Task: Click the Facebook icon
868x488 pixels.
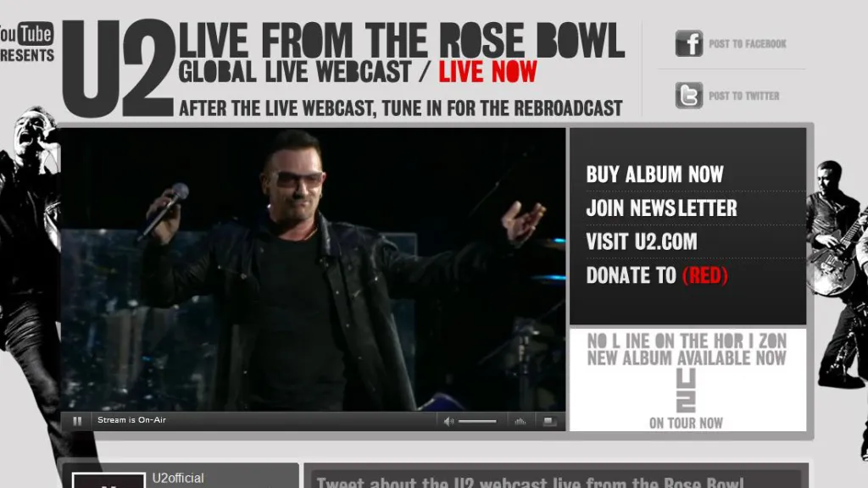Action: point(688,43)
